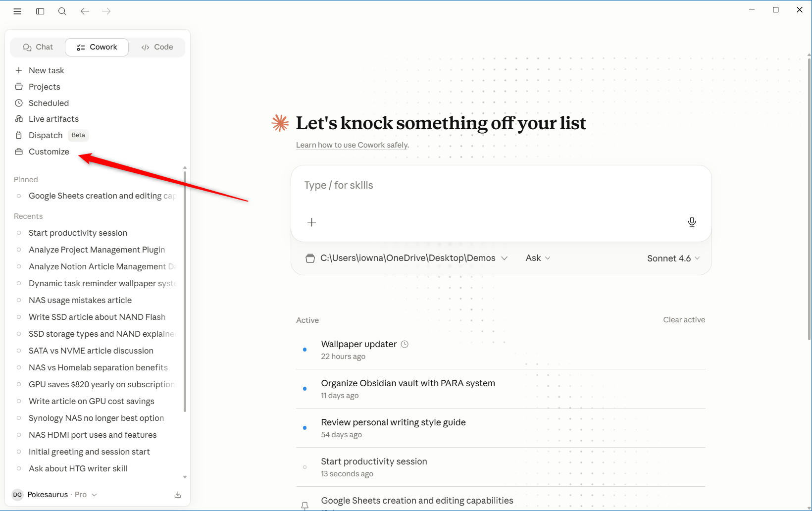Click the Type / for skills input

501,186
